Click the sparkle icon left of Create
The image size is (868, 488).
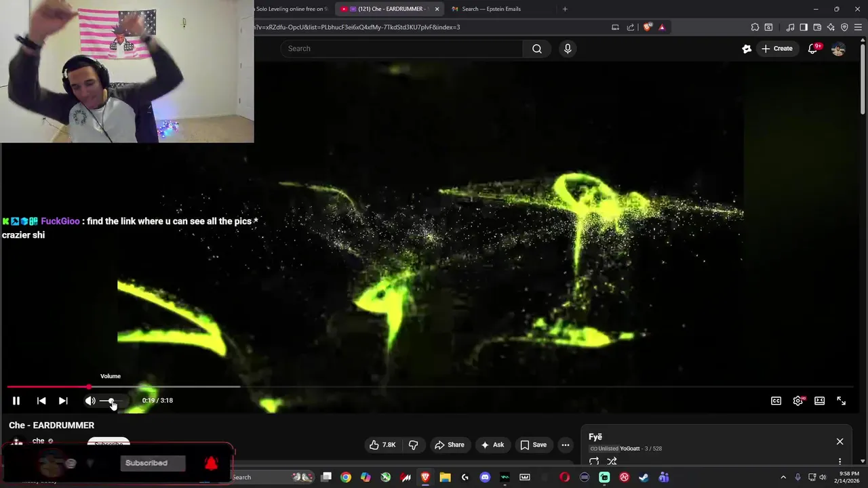[x=747, y=48]
